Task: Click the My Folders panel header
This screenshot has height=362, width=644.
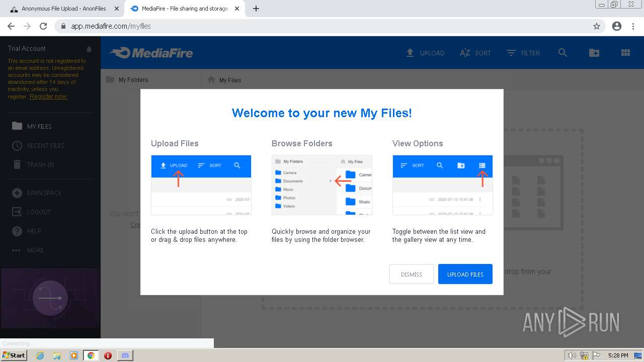Action: click(127, 79)
